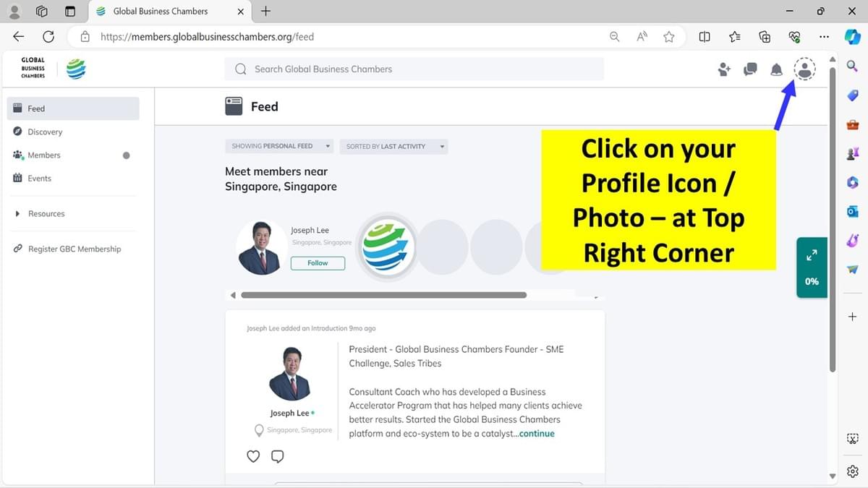Click the expand arrows progress widget
Viewport: 868px width, 488px height.
coord(812,255)
